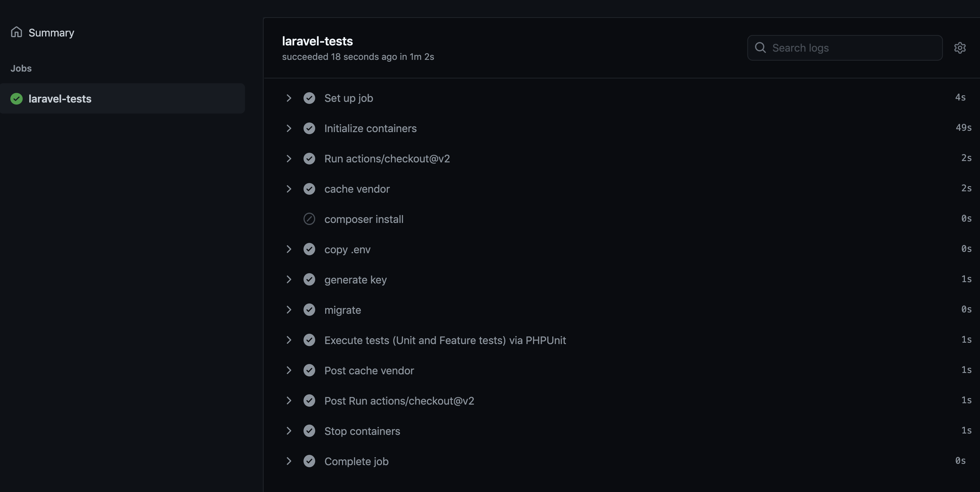Expand the Set up job step
The image size is (980, 492).
289,98
